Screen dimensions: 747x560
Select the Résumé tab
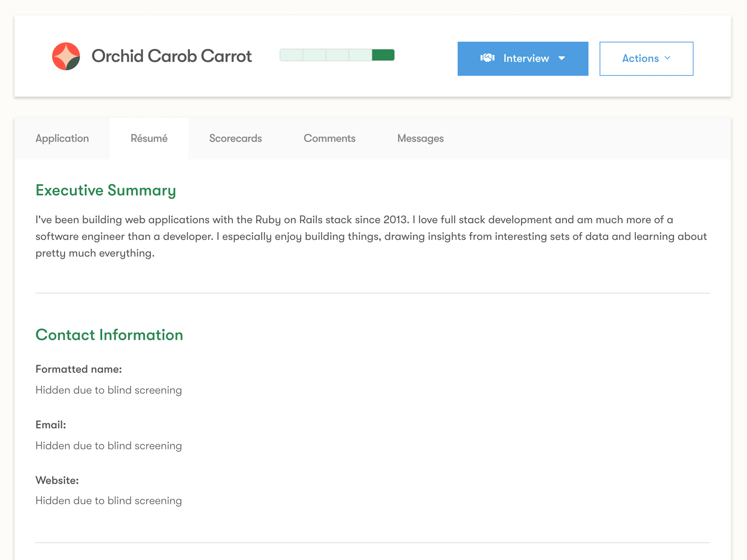pos(149,138)
